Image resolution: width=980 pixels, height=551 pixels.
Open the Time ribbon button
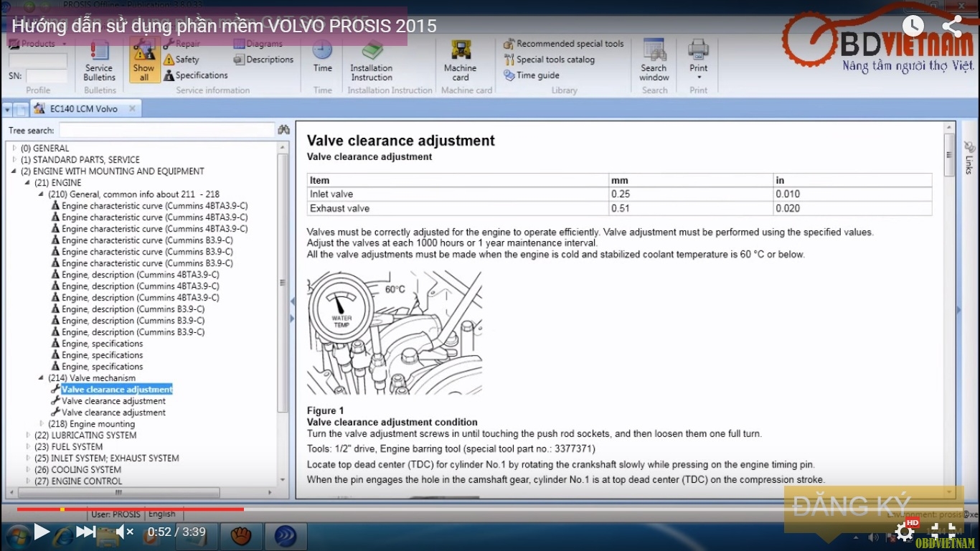[x=322, y=57]
